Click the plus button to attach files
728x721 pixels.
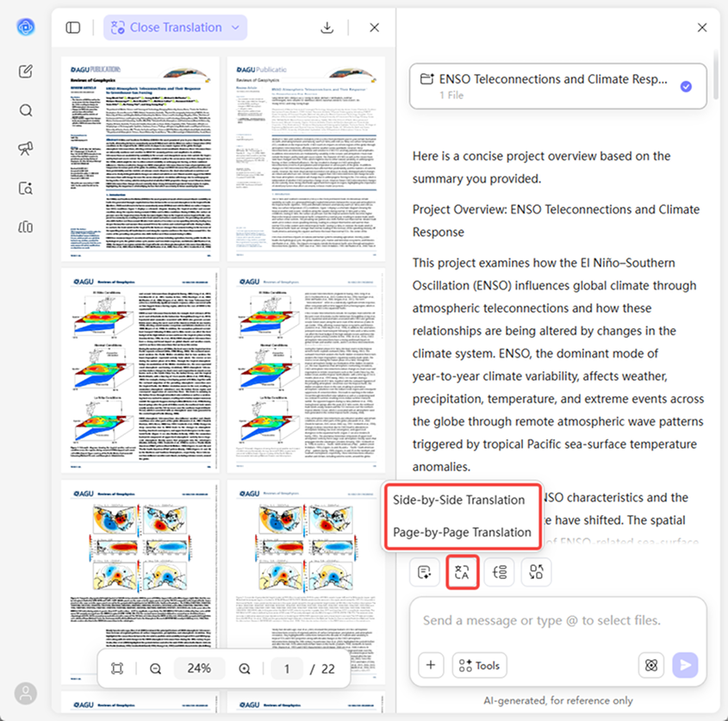click(x=431, y=664)
